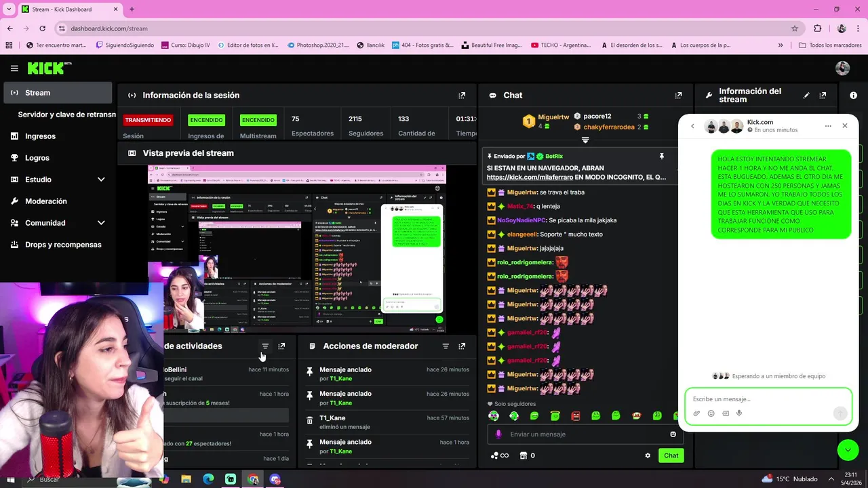The width and height of the screenshot is (868, 488).
Task: Click the stream preview thumbnail
Action: tap(297, 249)
